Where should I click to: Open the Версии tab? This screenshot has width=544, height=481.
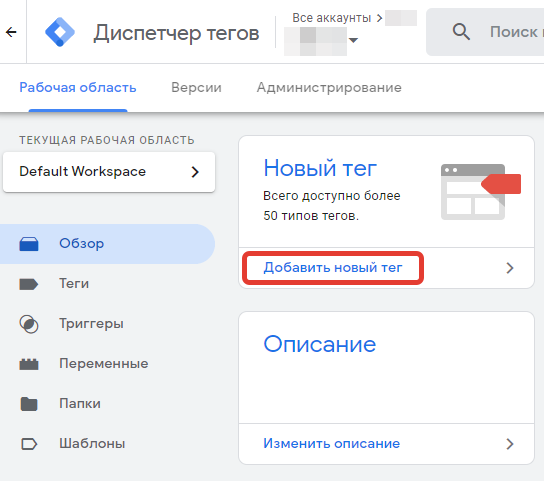pyautogui.click(x=196, y=87)
